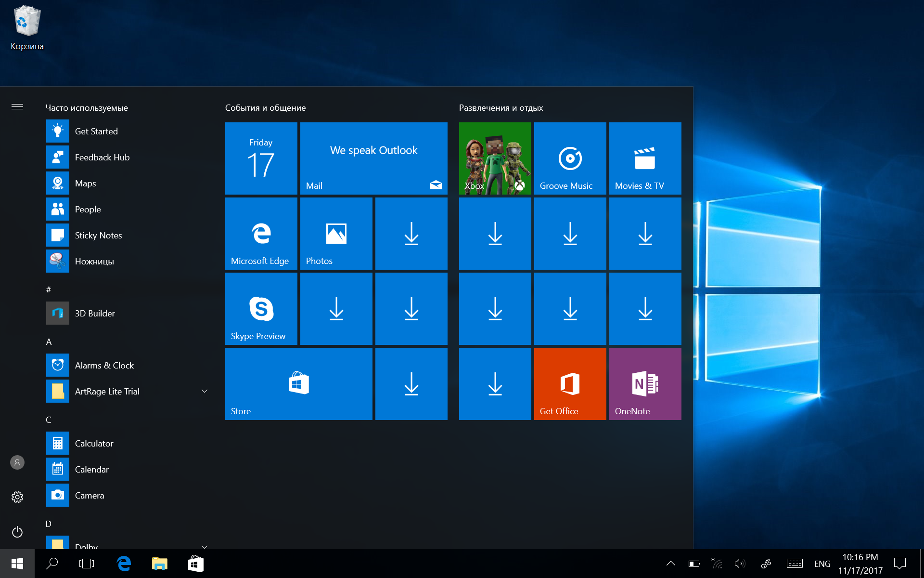Open File Explorer from taskbar
Screen dimensions: 924x578
pyautogui.click(x=160, y=564)
